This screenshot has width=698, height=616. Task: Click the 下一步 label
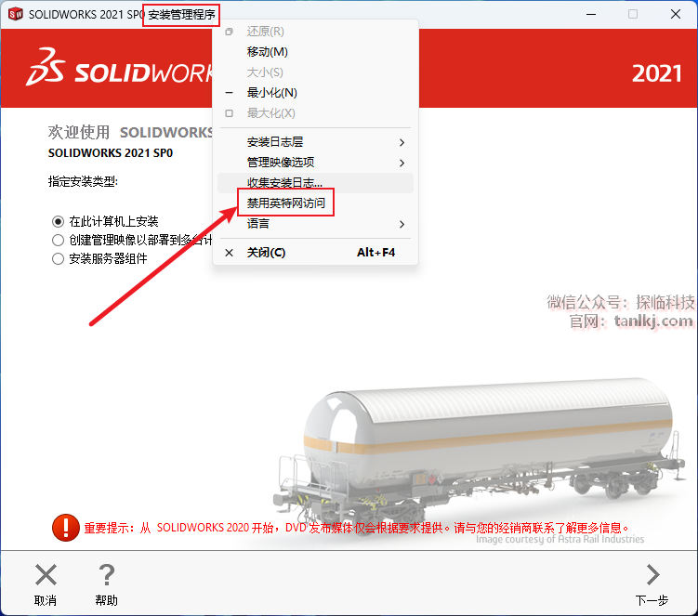(652, 600)
